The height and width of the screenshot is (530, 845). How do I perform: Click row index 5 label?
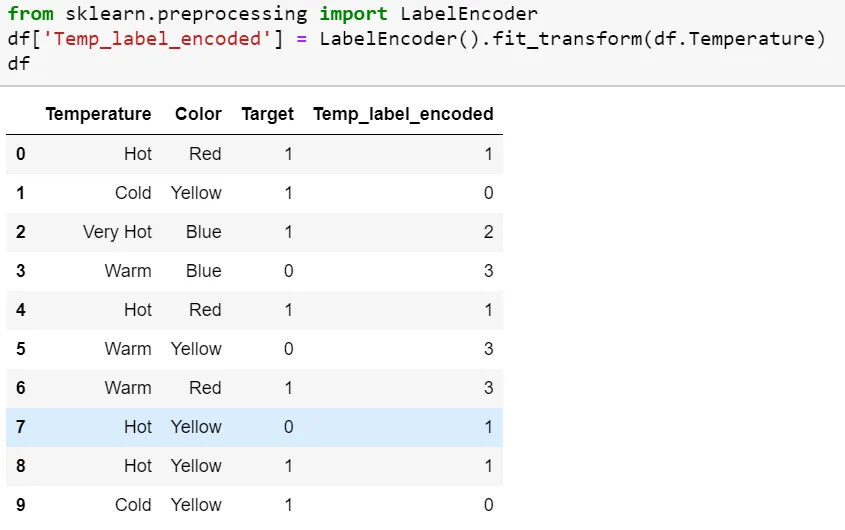[x=21, y=349]
